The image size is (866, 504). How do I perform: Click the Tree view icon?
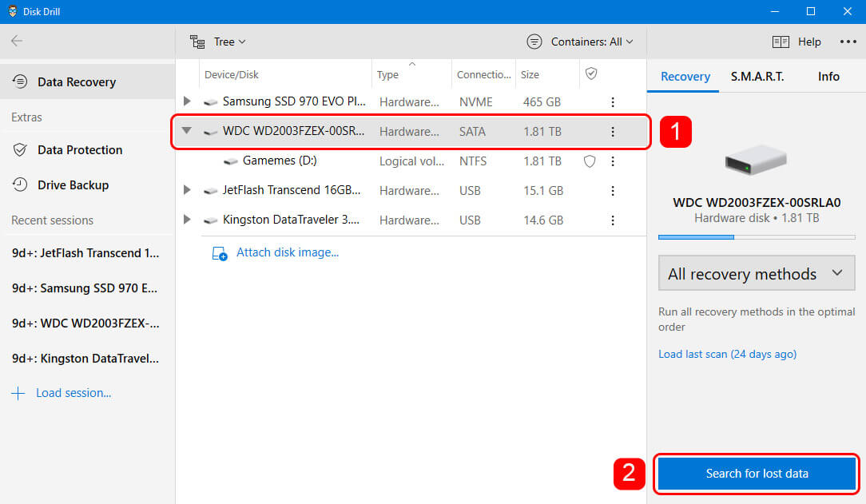tap(197, 42)
